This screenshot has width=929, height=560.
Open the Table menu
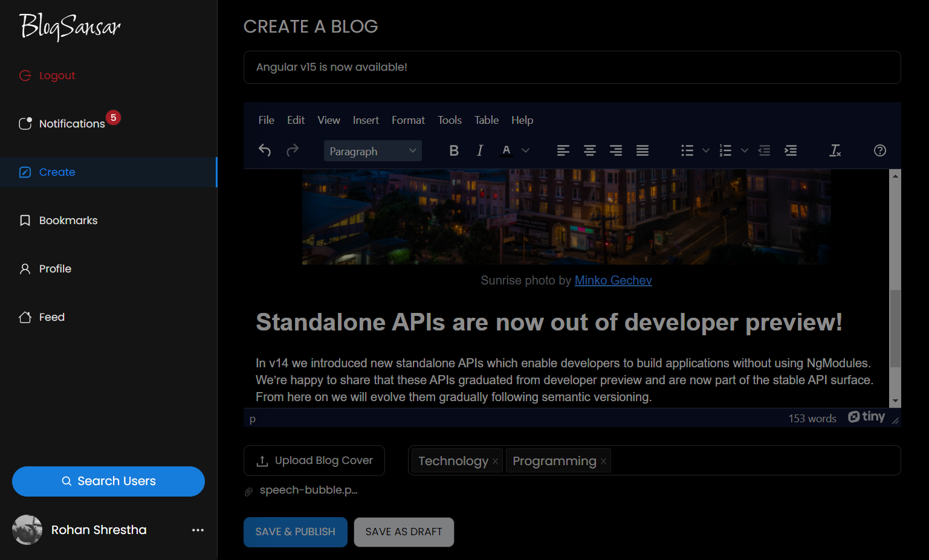click(x=487, y=120)
